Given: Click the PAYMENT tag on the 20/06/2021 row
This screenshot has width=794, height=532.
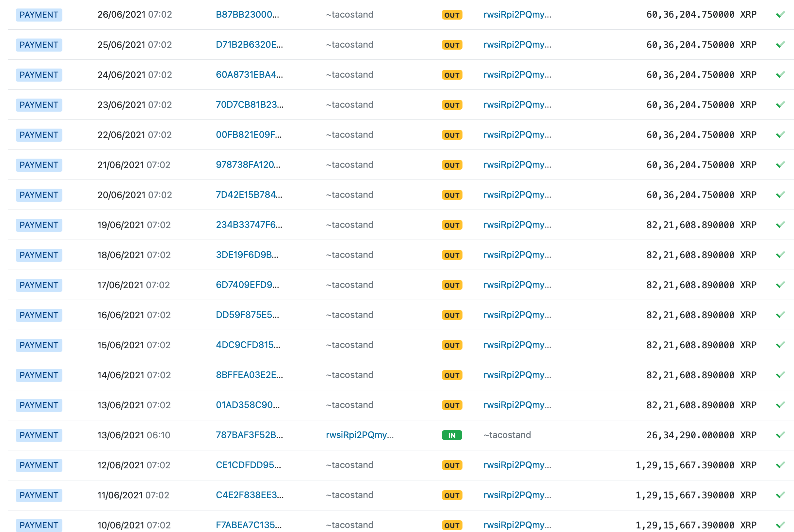Looking at the screenshot, I should pyautogui.click(x=39, y=195).
